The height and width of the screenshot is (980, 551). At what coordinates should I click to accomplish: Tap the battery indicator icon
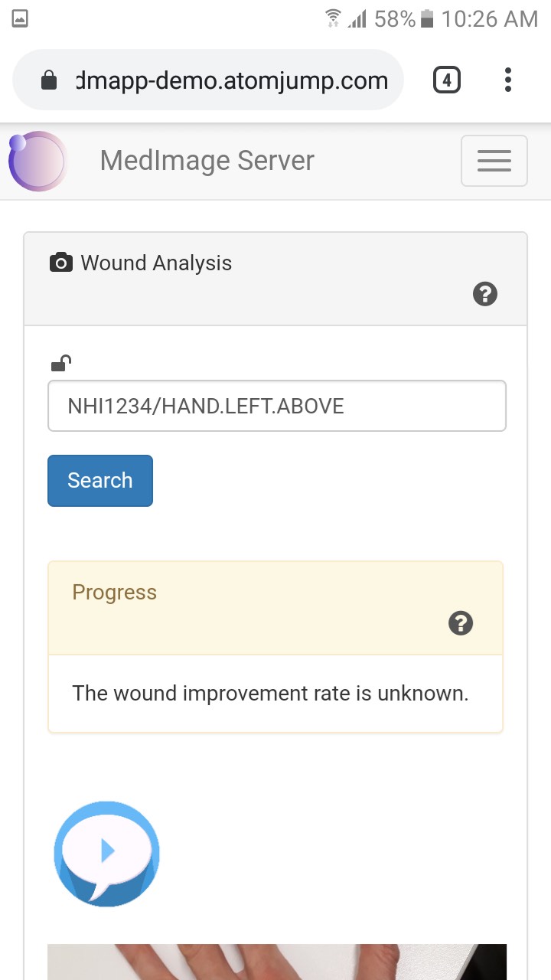coord(428,19)
